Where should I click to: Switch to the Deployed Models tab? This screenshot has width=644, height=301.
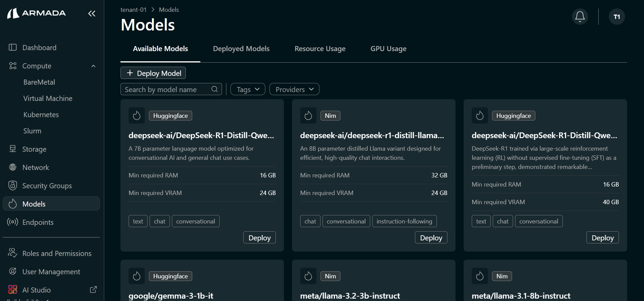pos(241,49)
